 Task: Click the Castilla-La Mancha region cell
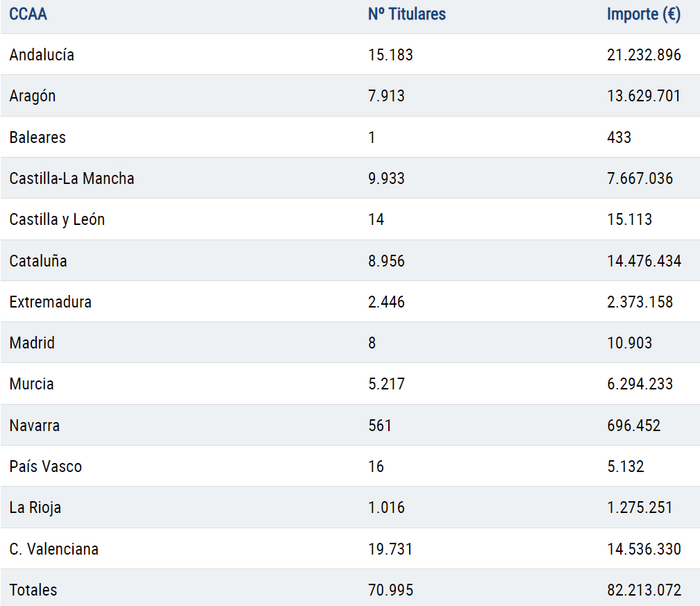click(72, 178)
